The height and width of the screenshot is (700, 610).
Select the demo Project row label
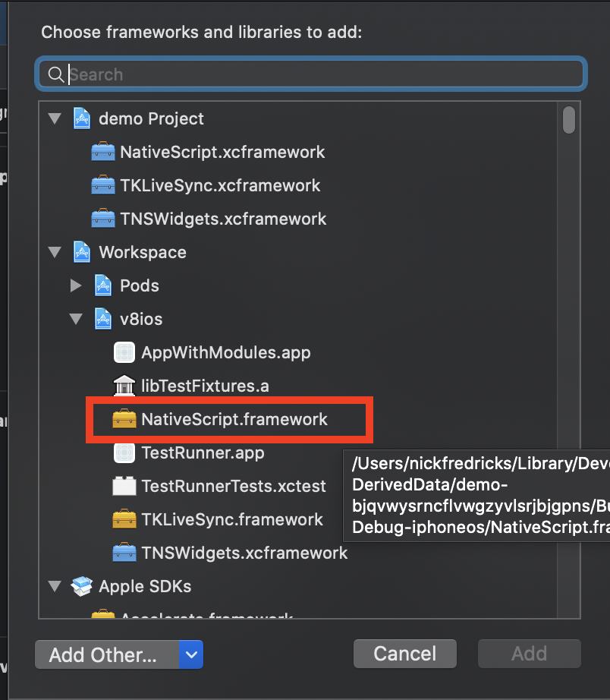[x=151, y=118]
